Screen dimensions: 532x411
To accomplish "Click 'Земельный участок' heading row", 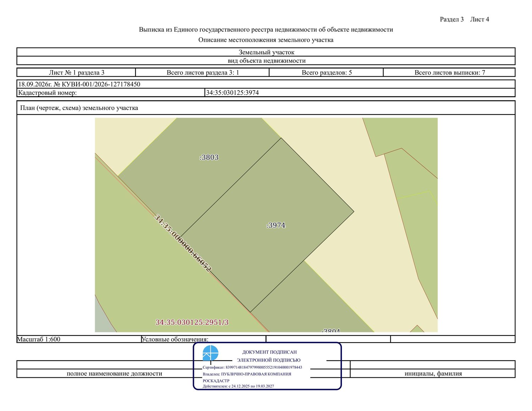I will pyautogui.click(x=266, y=52).
